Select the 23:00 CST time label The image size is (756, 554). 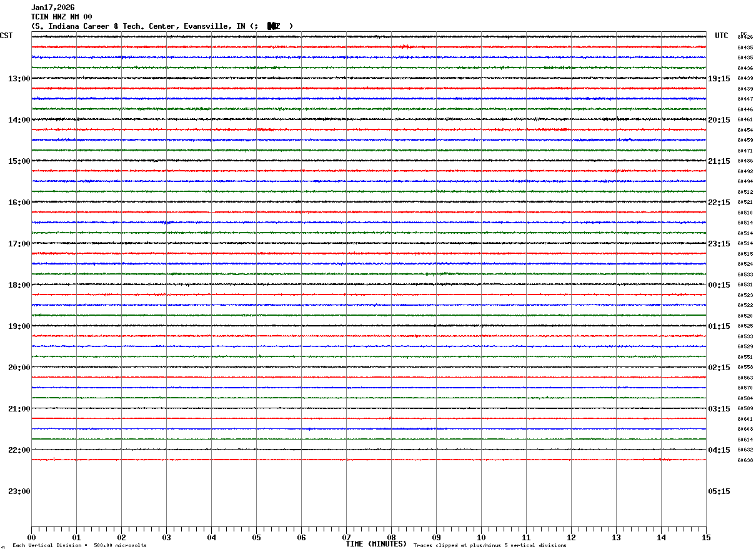coord(19,491)
